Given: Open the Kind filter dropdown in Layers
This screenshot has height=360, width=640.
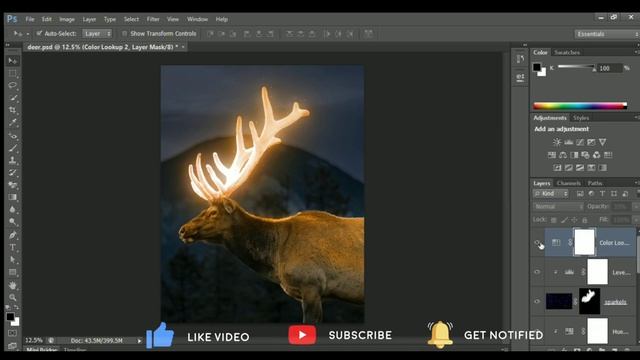Looking at the screenshot, I should click(551, 194).
